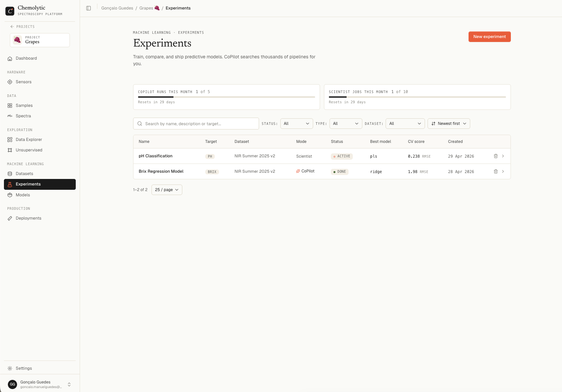The height and width of the screenshot is (392, 562).
Task: Open pH Classification row chevron
Action: 503,156
